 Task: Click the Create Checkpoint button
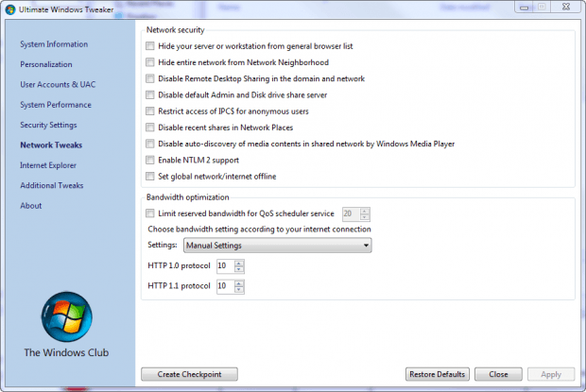click(x=189, y=374)
